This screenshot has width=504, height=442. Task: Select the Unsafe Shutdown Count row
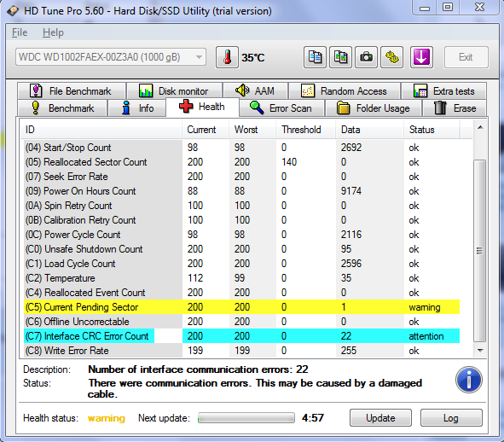[241, 248]
